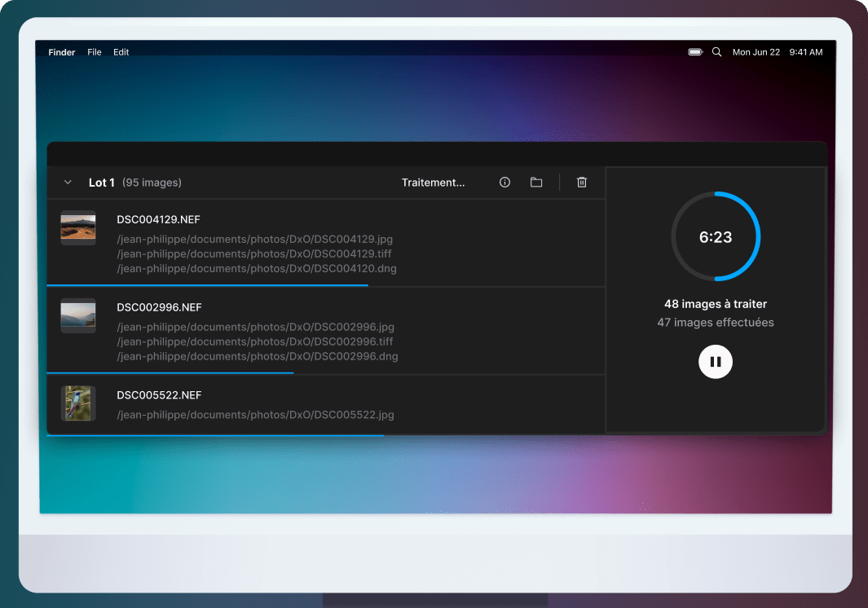This screenshot has height=608, width=868.
Task: Select the DSC002996.NEF thumbnail
Action: [78, 315]
